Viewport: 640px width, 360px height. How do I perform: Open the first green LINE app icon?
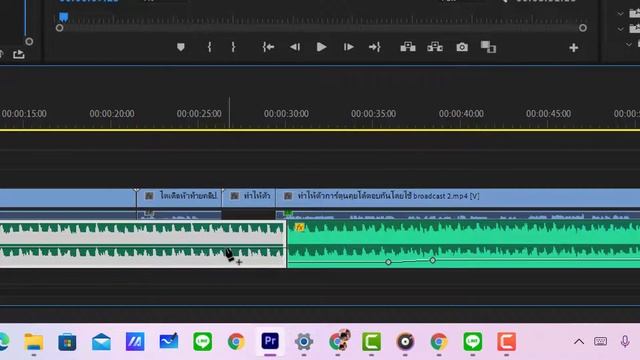[x=202, y=342]
